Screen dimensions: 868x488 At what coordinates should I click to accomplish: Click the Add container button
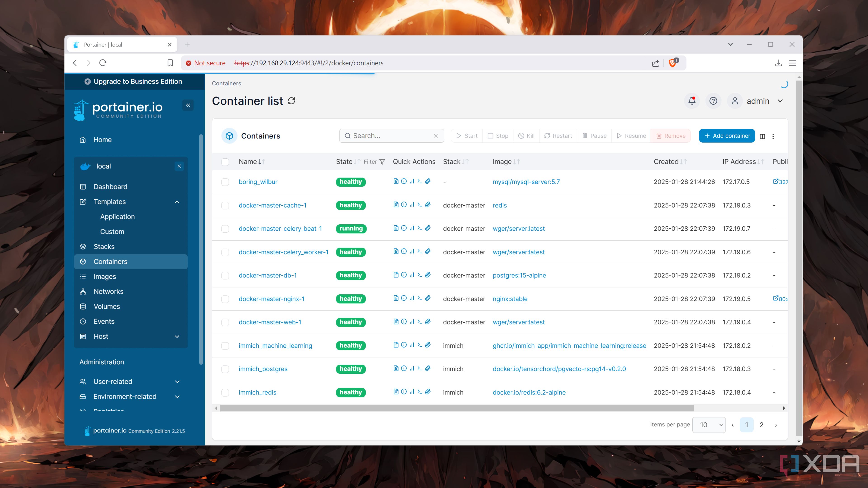726,135
